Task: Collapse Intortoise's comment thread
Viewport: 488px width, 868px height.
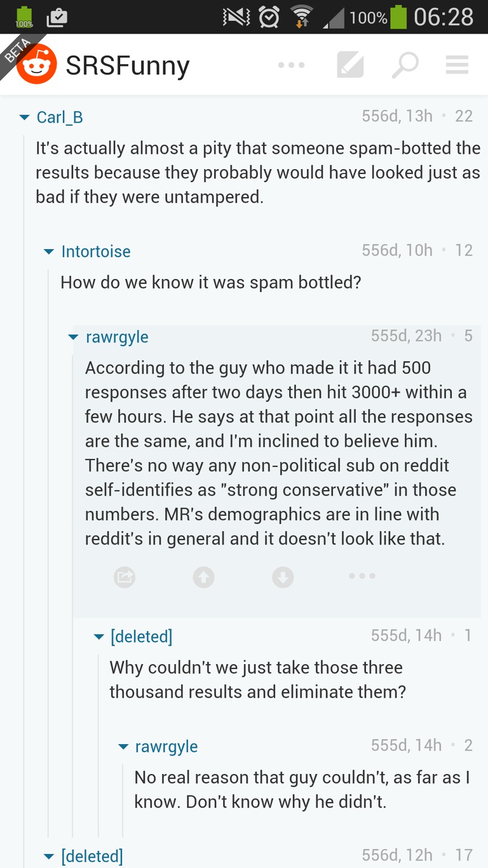Action: click(x=49, y=251)
